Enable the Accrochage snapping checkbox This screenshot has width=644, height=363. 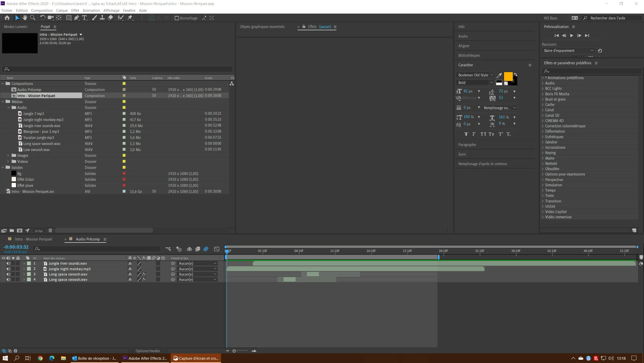(177, 18)
